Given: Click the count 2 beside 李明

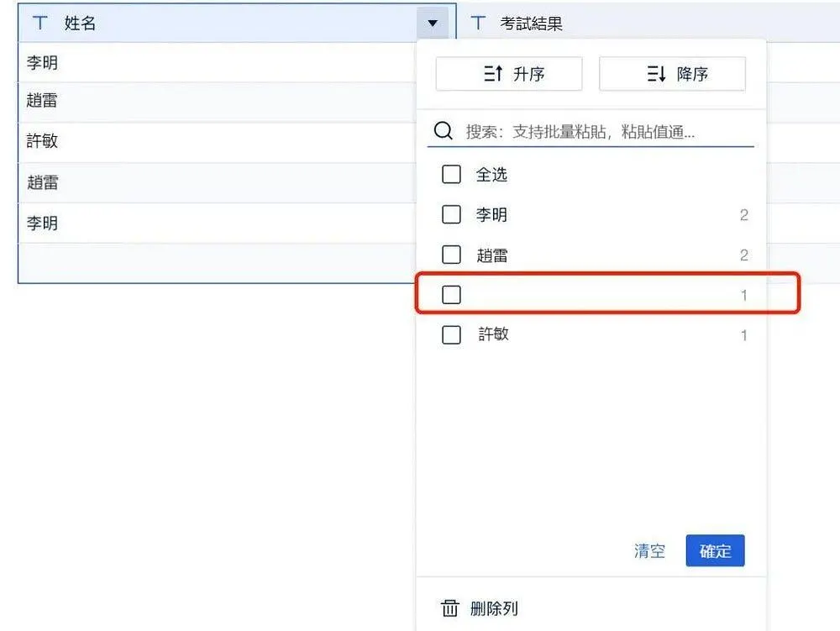Looking at the screenshot, I should point(743,215).
